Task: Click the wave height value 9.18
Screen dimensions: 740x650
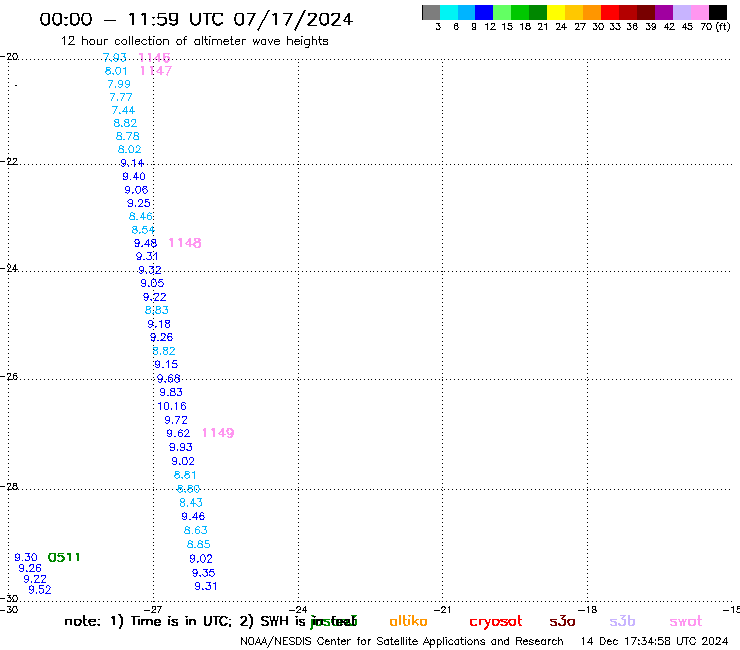Action: coord(159,324)
